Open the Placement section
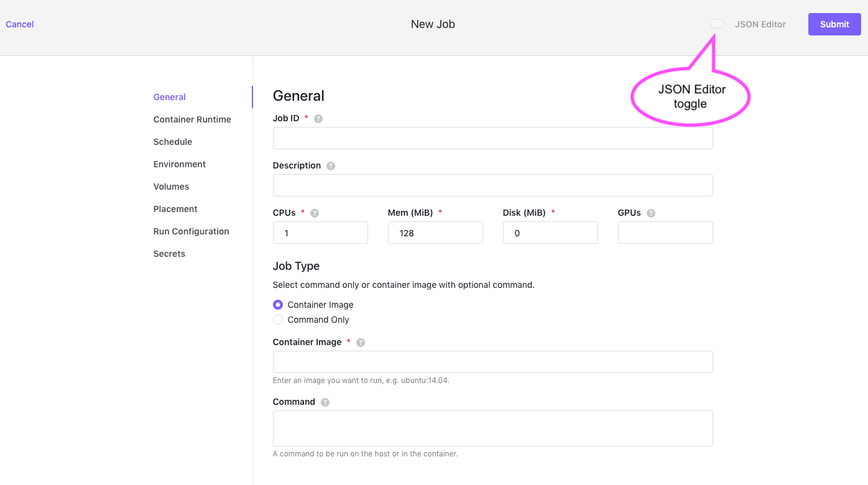The height and width of the screenshot is (485, 868). (x=175, y=209)
